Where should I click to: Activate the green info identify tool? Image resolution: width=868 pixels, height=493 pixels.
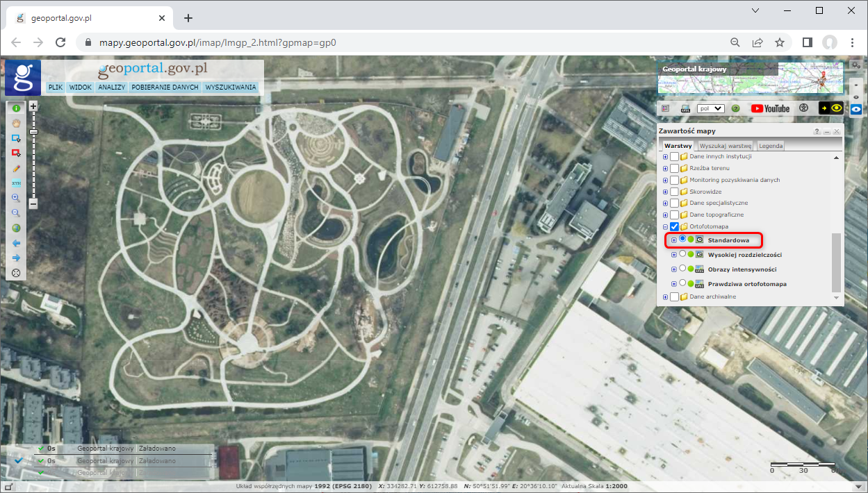tap(16, 108)
